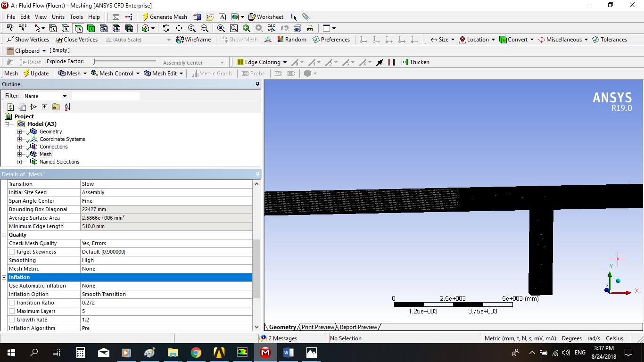Screen dimensions: 644x362
Task: Open File Explorer from the taskbar
Action: coord(173,353)
